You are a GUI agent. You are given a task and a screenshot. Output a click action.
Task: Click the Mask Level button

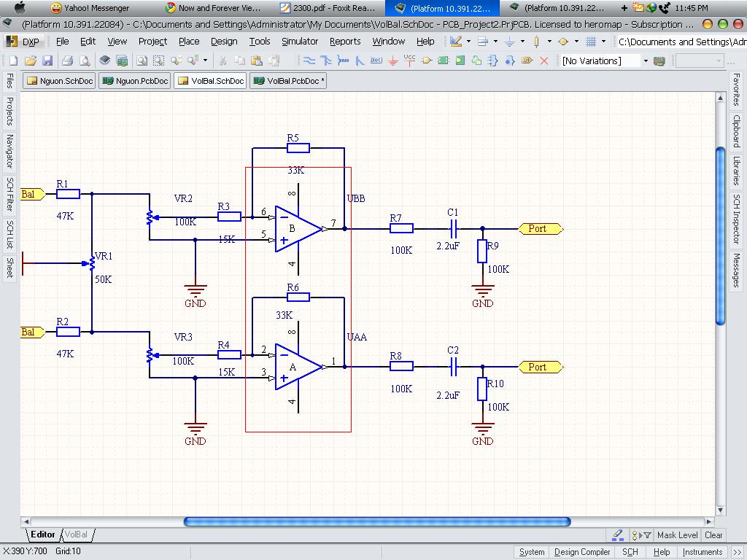coord(677,534)
